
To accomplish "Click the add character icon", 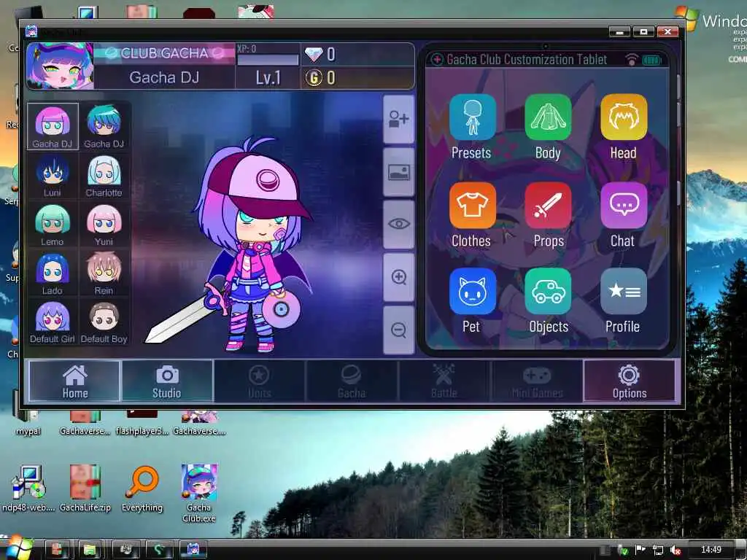I will click(399, 119).
